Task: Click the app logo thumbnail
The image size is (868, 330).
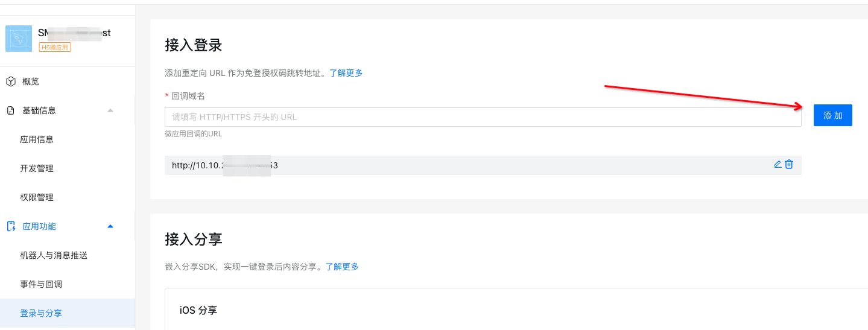Action: (x=19, y=39)
